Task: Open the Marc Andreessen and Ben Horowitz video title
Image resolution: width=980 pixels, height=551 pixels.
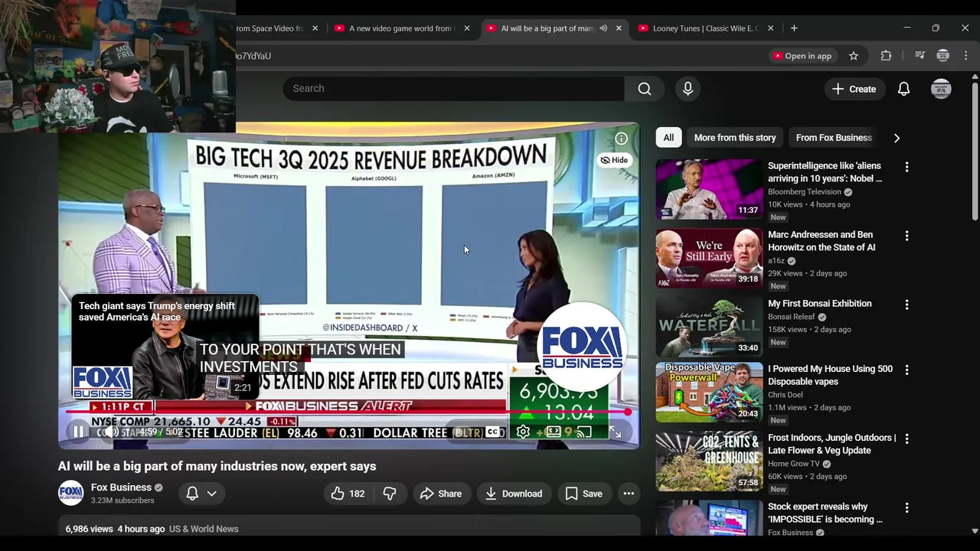Action: [x=822, y=241]
